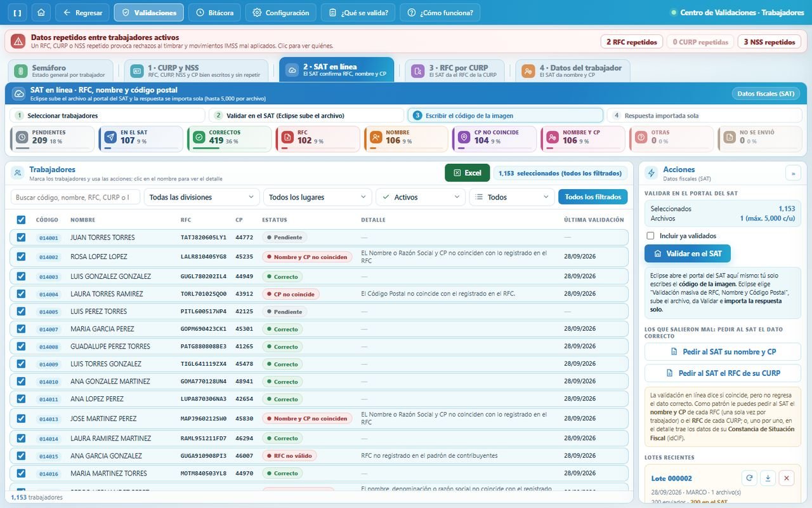Screen dimensions: 812x508
Task: Click the Validar en el SAT button
Action: click(688, 253)
